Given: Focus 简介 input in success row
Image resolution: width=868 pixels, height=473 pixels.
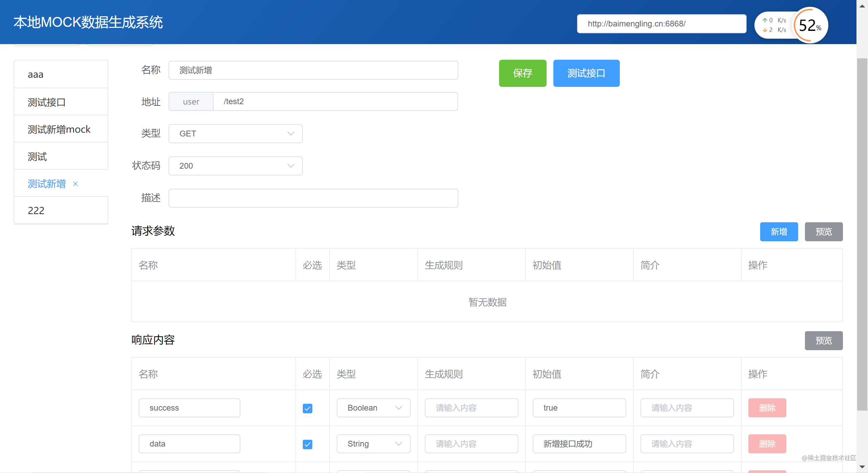Looking at the screenshot, I should pyautogui.click(x=687, y=408).
